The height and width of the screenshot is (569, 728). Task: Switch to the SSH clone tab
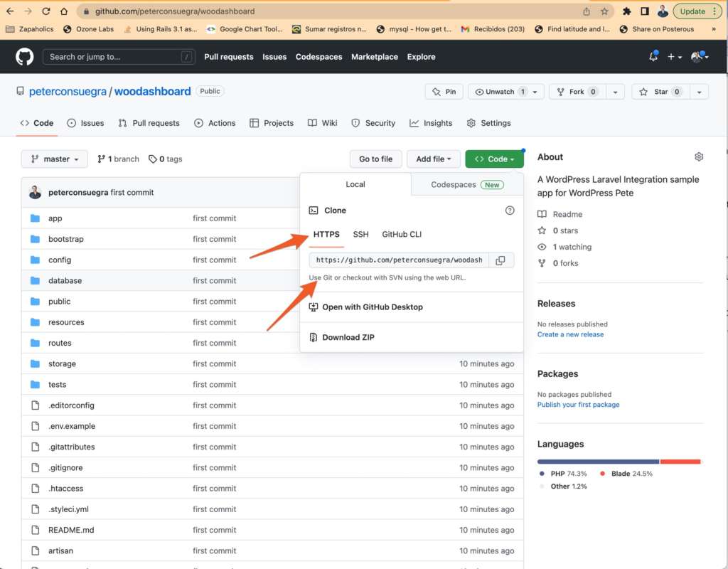pos(360,234)
